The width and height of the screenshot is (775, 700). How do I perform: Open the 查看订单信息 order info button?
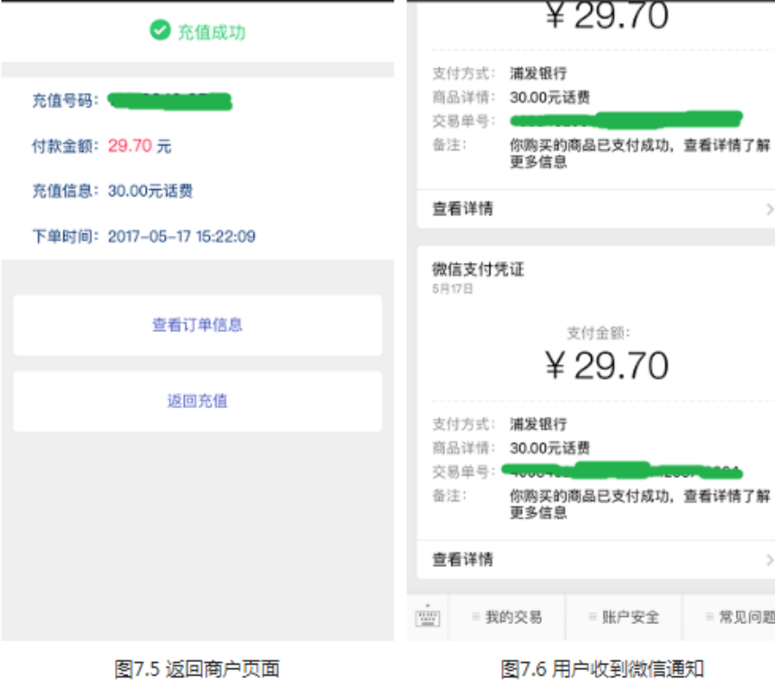pos(198,325)
